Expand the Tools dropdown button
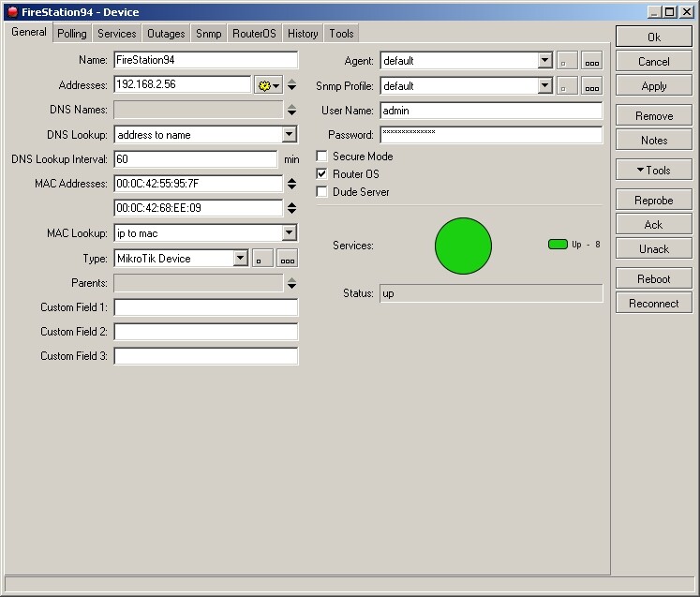Image resolution: width=700 pixels, height=597 pixels. [653, 171]
